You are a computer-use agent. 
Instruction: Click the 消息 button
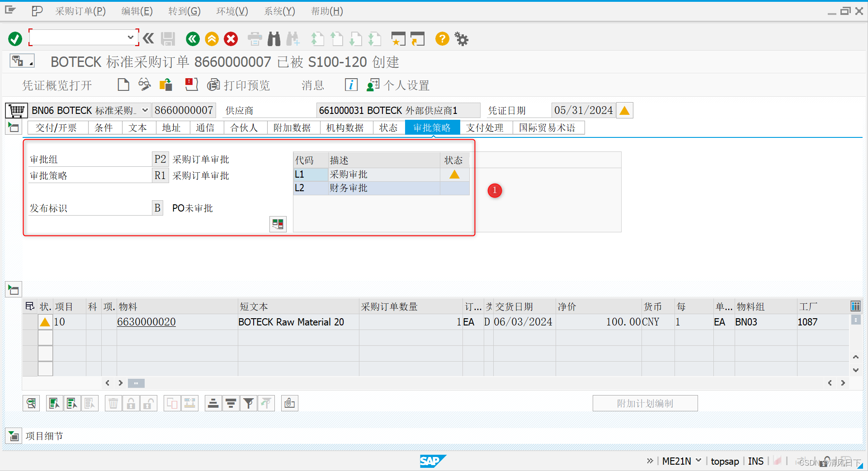tap(313, 85)
